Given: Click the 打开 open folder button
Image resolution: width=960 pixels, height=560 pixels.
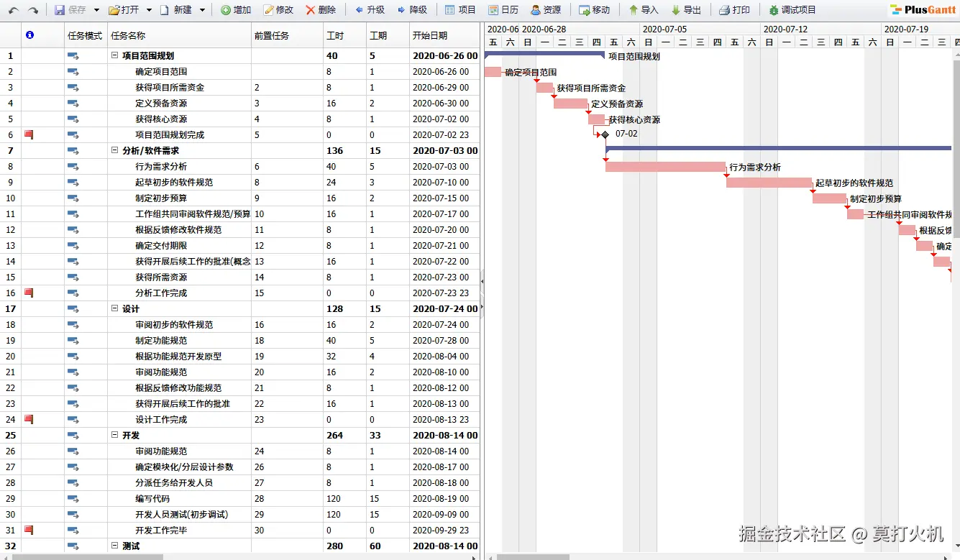Looking at the screenshot, I should [x=124, y=10].
